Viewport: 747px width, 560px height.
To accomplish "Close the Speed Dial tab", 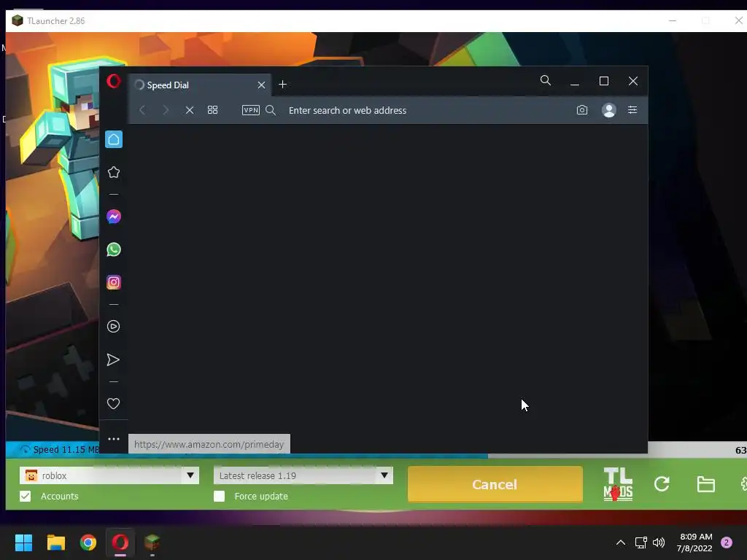I will [261, 85].
